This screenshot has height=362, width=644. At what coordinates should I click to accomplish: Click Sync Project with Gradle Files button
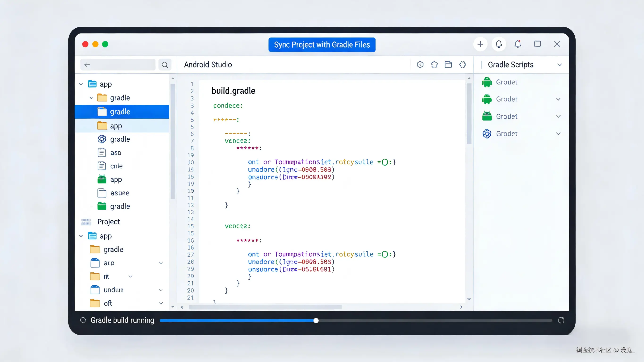322,45
